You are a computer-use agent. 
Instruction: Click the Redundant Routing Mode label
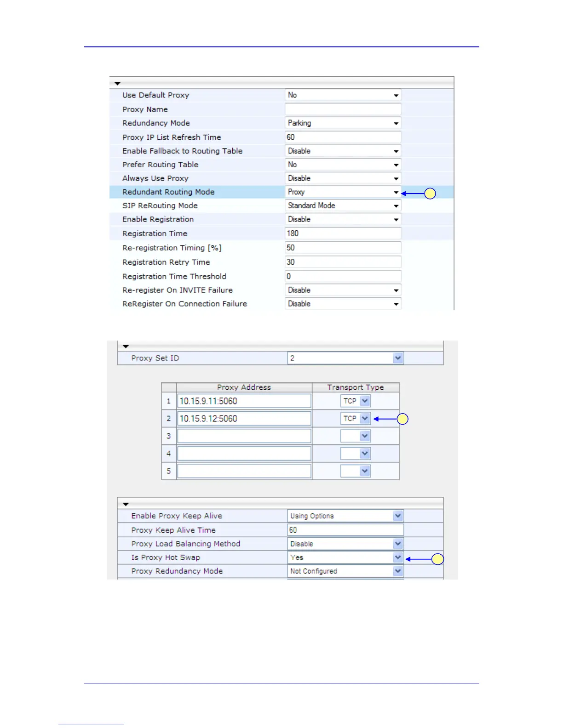(168, 192)
